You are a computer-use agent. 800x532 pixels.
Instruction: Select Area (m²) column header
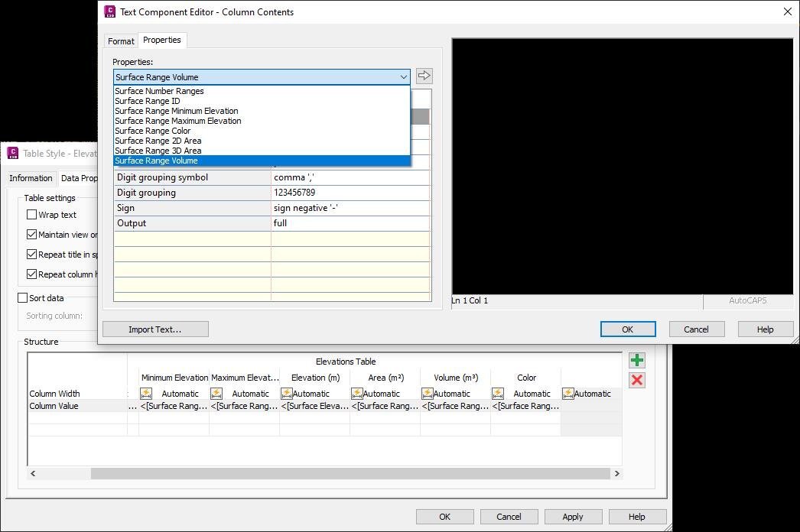pos(385,378)
